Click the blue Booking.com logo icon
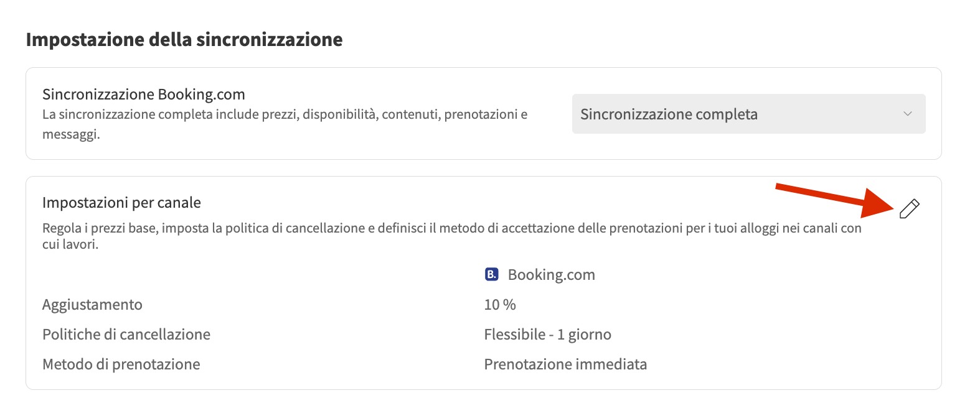980x403 pixels. 491,274
